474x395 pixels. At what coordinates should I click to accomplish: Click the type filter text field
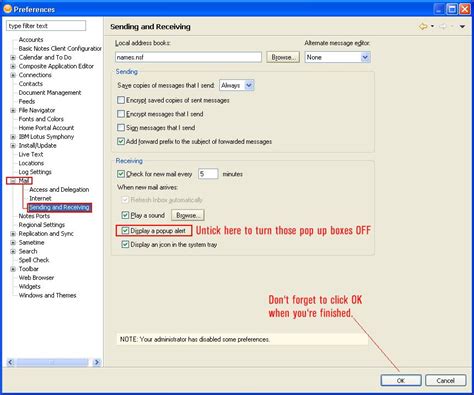[x=46, y=26]
